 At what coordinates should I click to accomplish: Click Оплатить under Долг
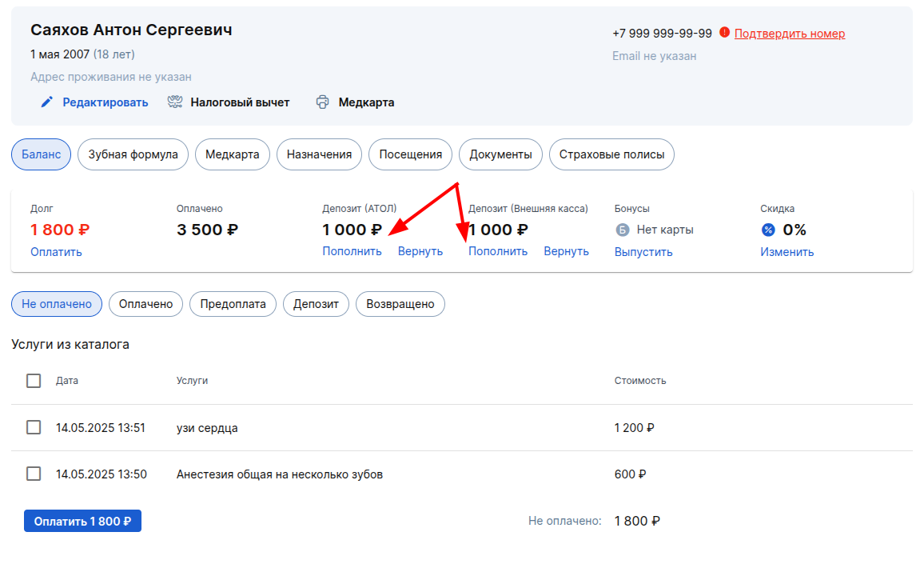[x=56, y=252]
